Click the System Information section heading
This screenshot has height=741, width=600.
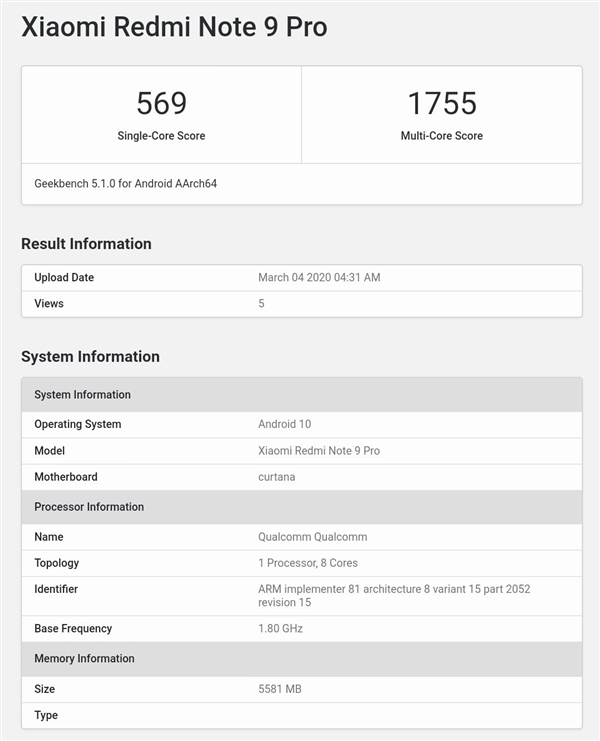[90, 357]
